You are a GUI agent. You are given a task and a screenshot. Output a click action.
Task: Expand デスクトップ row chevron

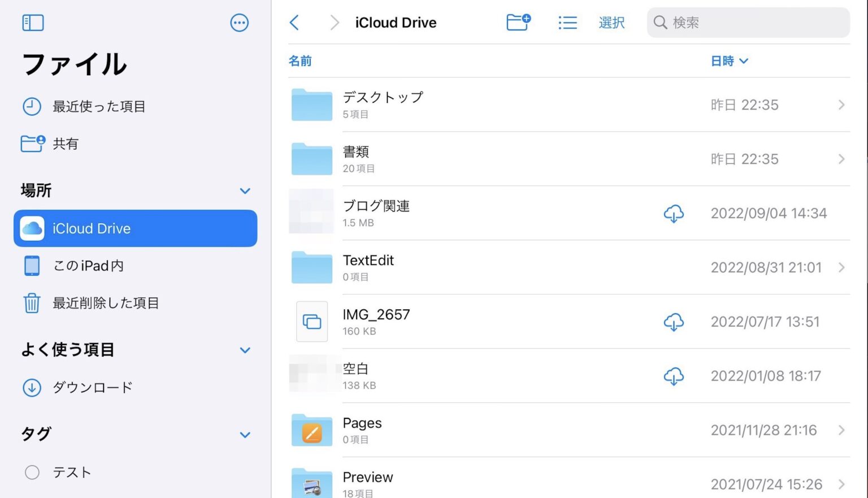841,105
